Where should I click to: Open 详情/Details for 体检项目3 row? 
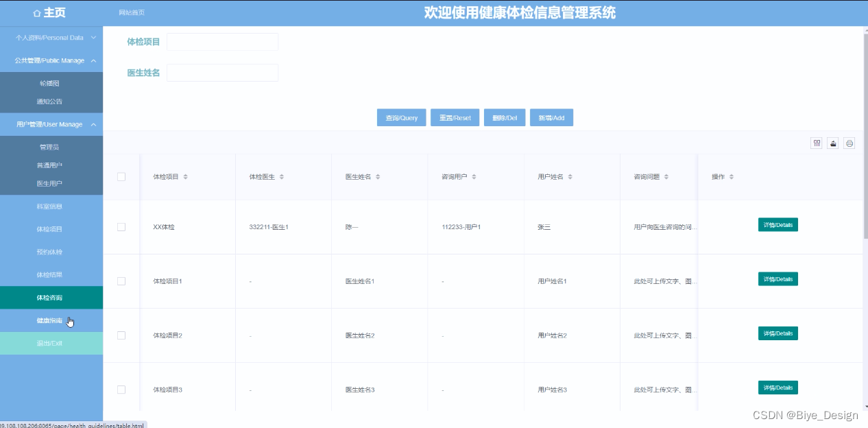point(778,388)
